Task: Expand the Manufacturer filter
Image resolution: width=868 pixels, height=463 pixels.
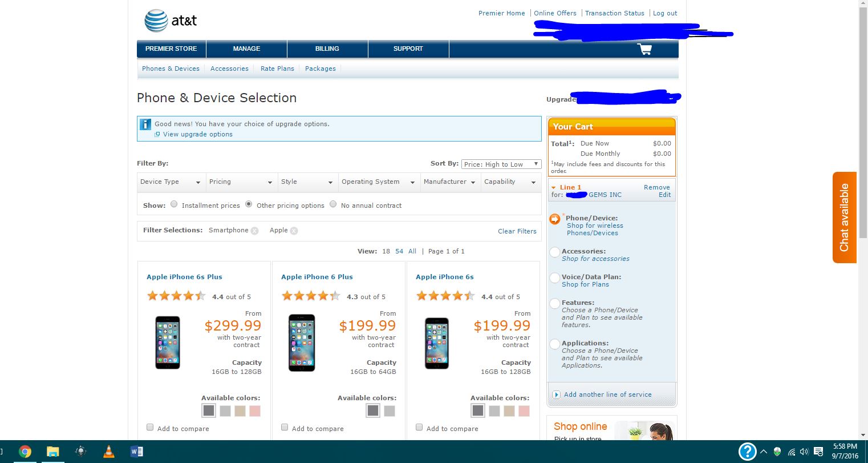Action: (x=451, y=182)
